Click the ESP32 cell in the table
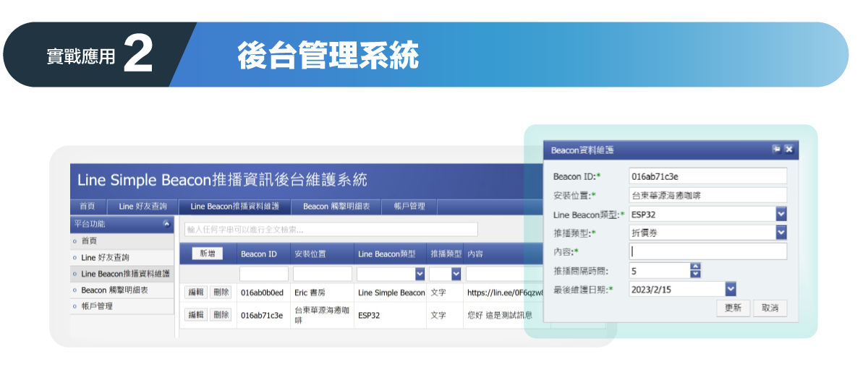Image resolution: width=868 pixels, height=380 pixels. 391,315
